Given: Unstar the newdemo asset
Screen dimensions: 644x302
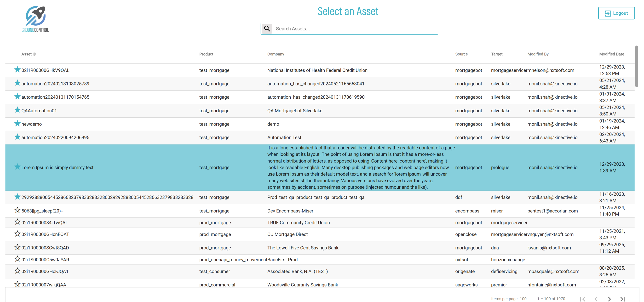Looking at the screenshot, I should tap(17, 124).
